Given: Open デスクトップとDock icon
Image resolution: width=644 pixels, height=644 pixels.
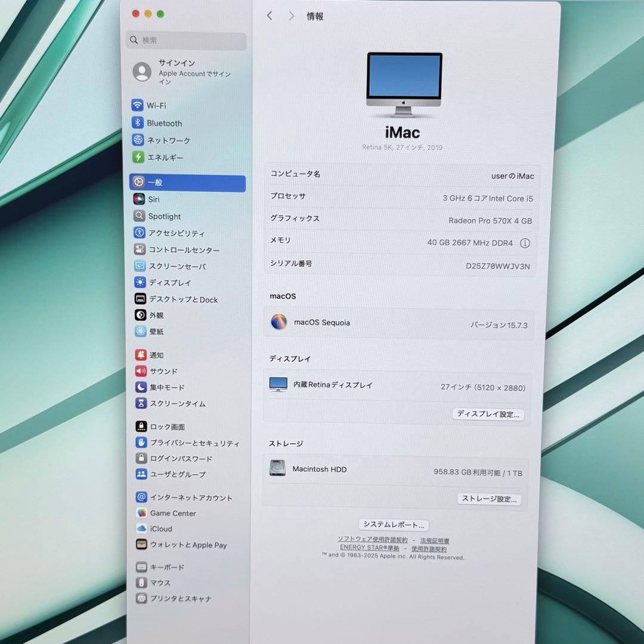Looking at the screenshot, I should pos(141,299).
